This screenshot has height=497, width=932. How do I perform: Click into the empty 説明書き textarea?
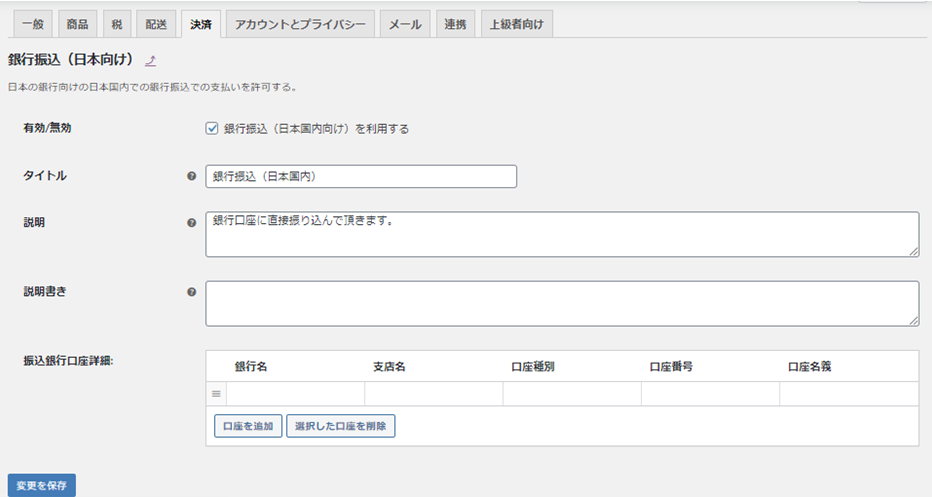(562, 304)
